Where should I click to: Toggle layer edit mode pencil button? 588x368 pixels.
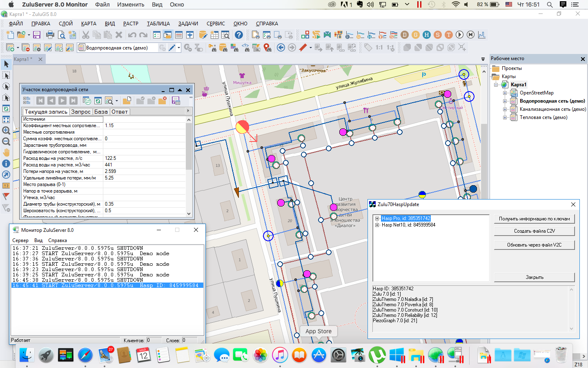172,47
